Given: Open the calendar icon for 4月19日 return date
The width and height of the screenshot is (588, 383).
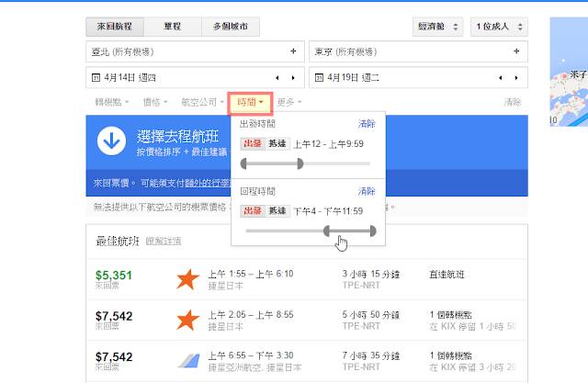Looking at the screenshot, I should click(x=319, y=77).
